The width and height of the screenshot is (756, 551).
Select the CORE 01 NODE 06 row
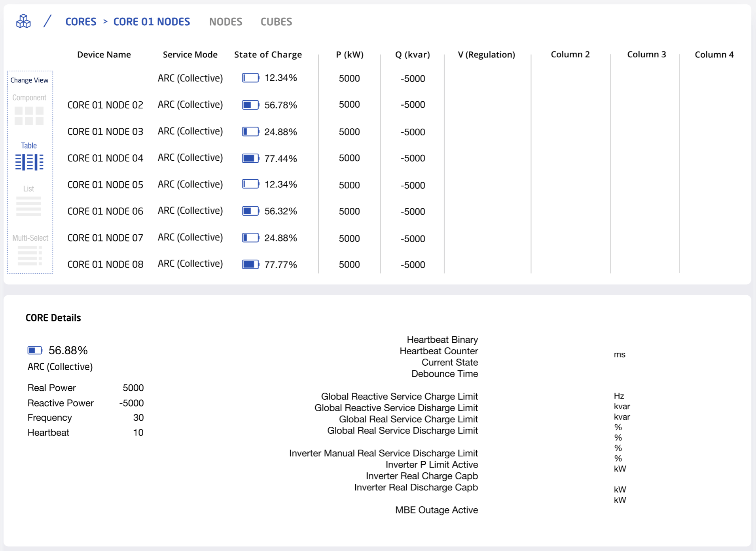(x=105, y=211)
